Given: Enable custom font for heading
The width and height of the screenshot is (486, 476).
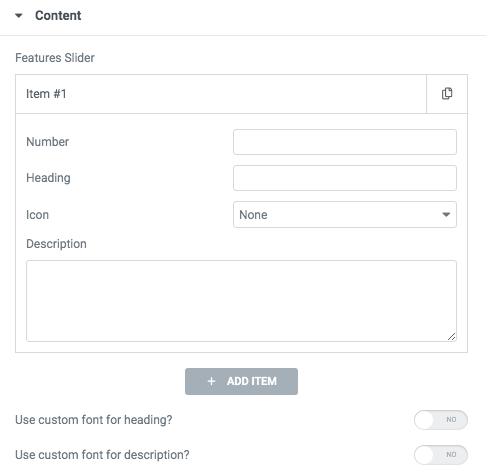Looking at the screenshot, I should (x=441, y=420).
